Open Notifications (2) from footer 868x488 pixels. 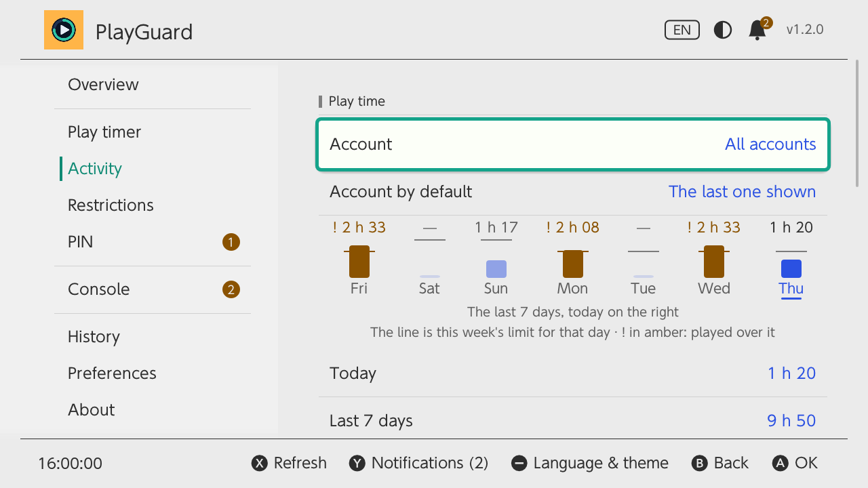(418, 463)
